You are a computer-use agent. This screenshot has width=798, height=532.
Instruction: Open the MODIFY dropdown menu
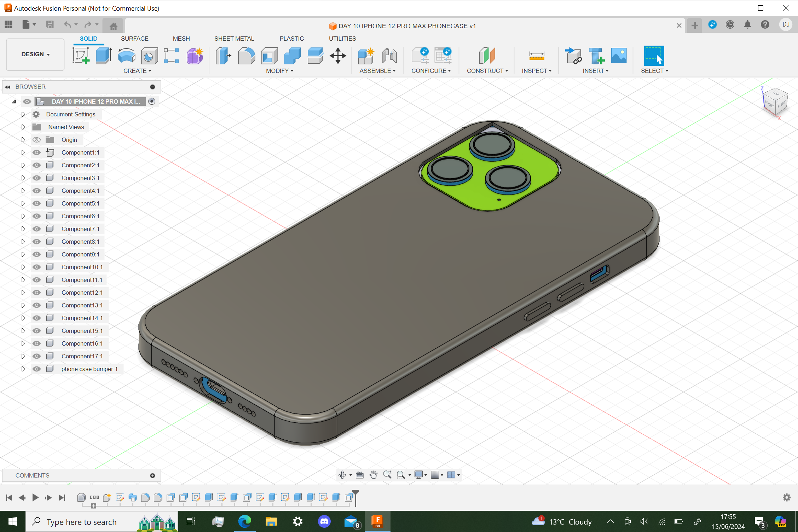(280, 71)
